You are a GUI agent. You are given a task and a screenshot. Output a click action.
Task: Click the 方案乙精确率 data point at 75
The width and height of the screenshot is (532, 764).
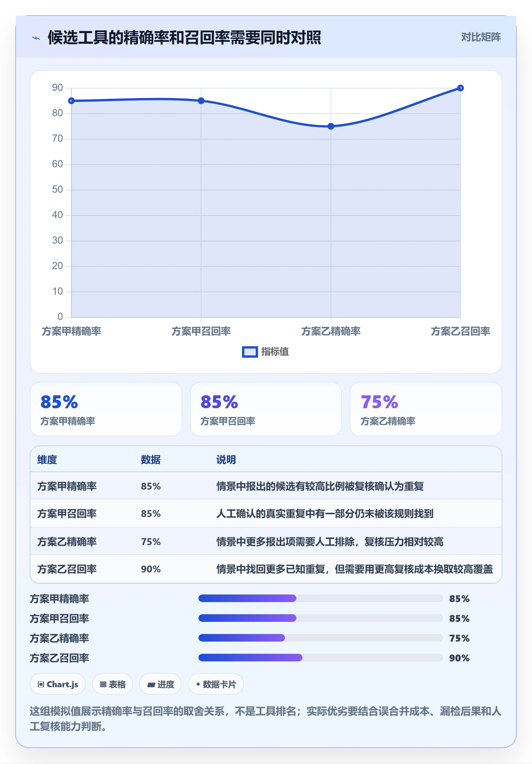[x=331, y=126]
